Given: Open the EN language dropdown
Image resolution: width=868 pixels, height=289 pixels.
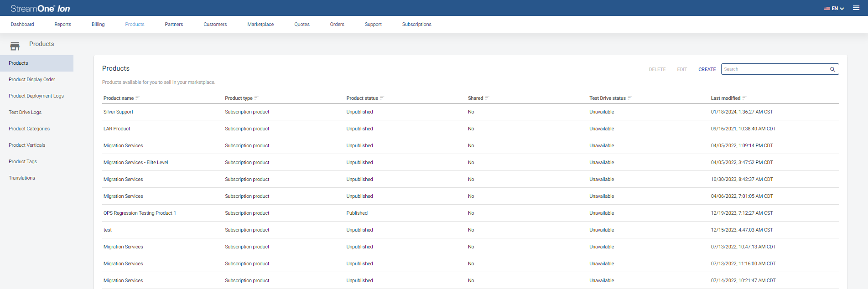Looking at the screenshot, I should pos(834,8).
